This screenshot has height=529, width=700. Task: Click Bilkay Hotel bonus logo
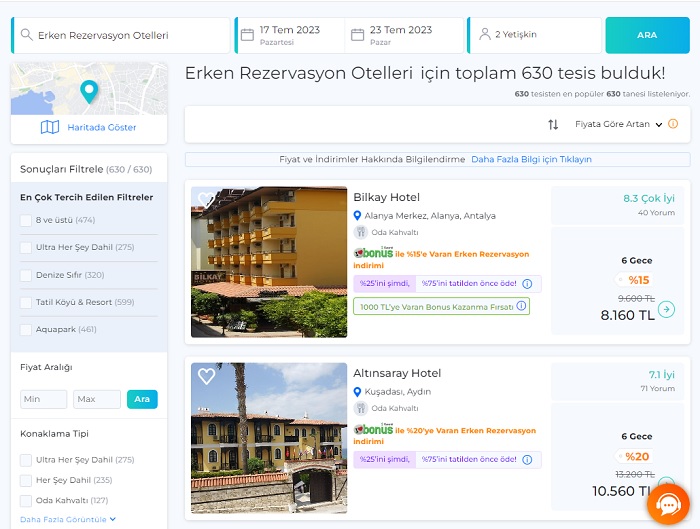point(374,253)
